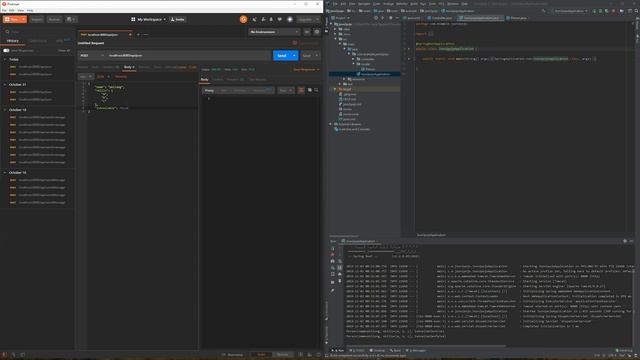Select the response Body tab
640x360 pixels.
tap(204, 80)
